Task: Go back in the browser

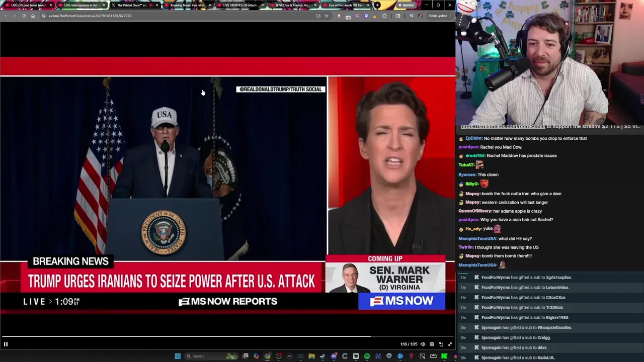Action: click(5, 16)
